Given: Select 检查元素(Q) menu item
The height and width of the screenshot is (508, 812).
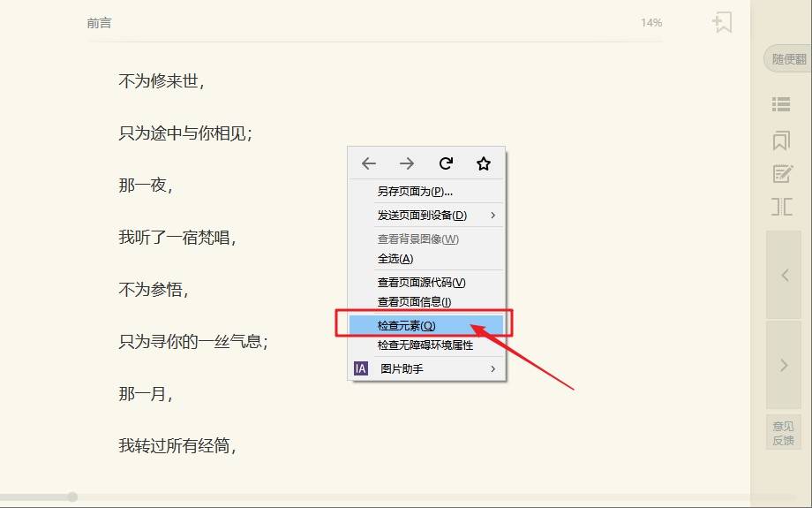Looking at the screenshot, I should click(426, 325).
